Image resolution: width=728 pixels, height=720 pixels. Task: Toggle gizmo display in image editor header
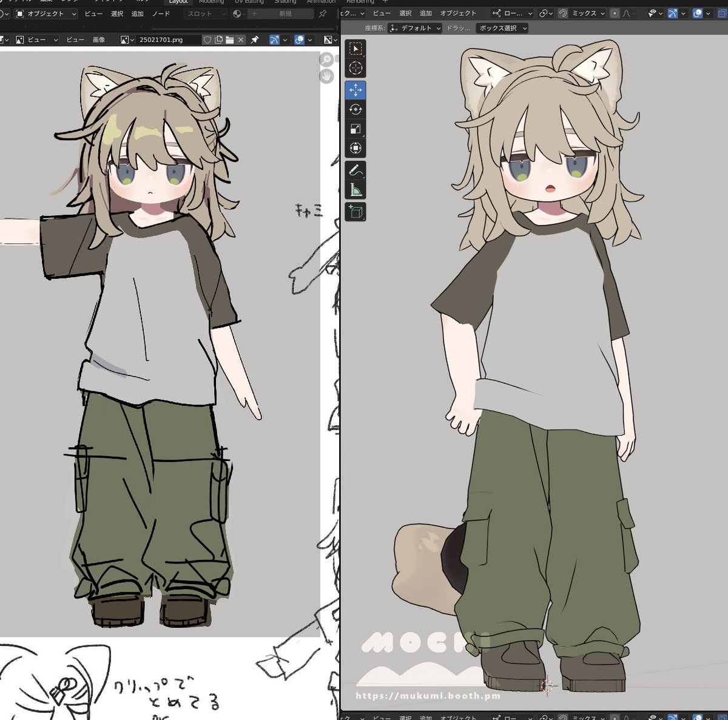tap(274, 39)
